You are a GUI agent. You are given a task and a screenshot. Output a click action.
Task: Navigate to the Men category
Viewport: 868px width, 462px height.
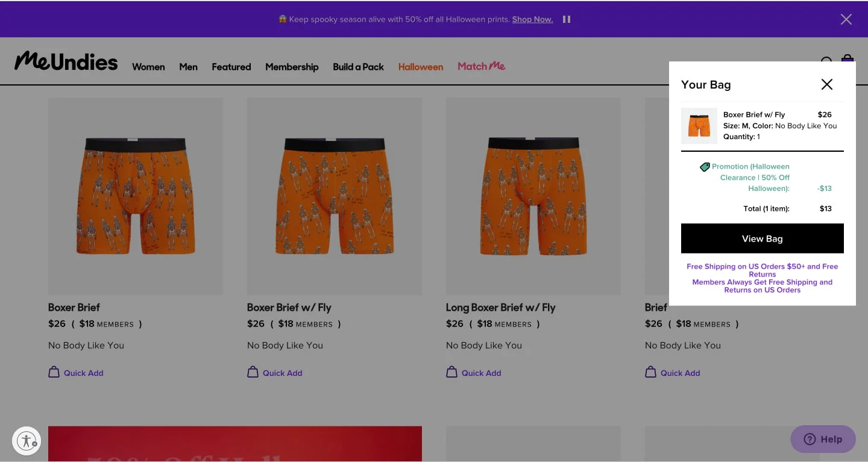pos(188,67)
